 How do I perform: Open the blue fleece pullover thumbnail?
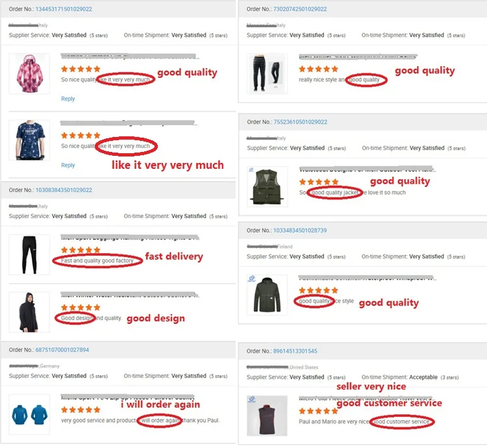tap(29, 414)
